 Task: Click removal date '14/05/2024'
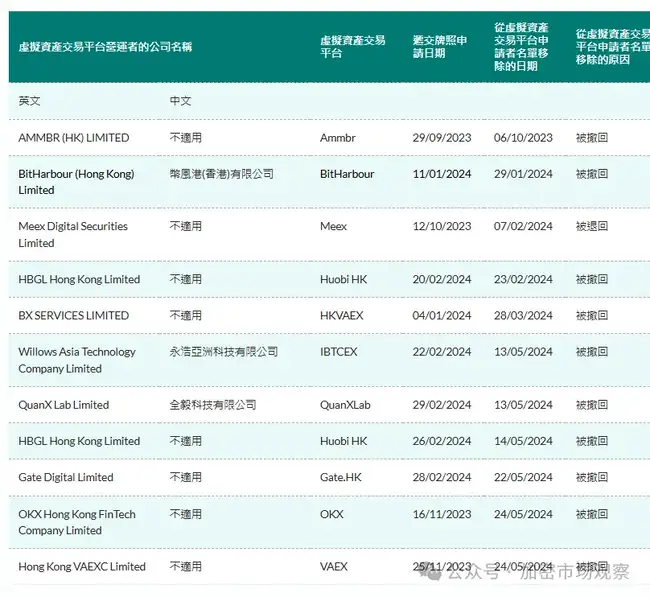click(523, 441)
